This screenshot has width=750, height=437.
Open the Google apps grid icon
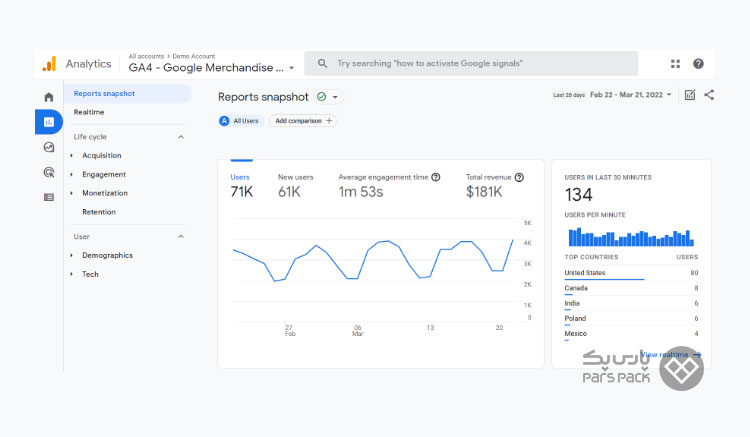[x=675, y=64]
